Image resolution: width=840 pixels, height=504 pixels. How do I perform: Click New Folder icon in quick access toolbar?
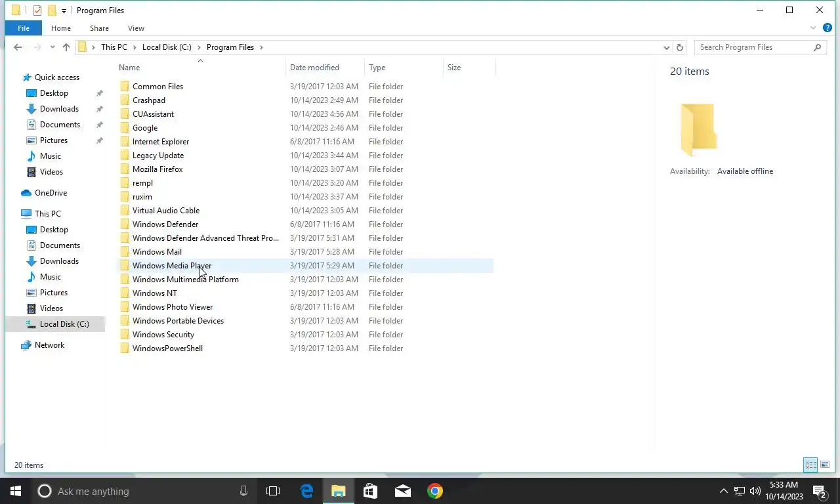(x=51, y=10)
